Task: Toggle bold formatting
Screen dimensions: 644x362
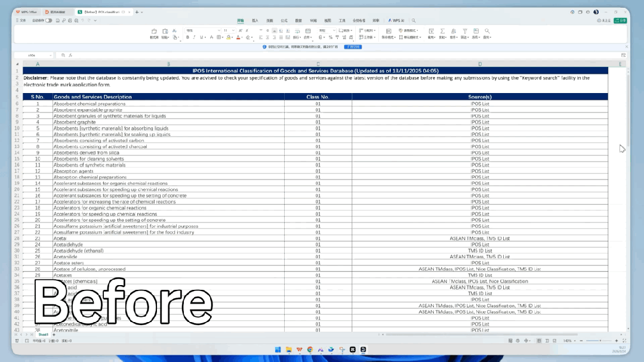Action: click(187, 37)
